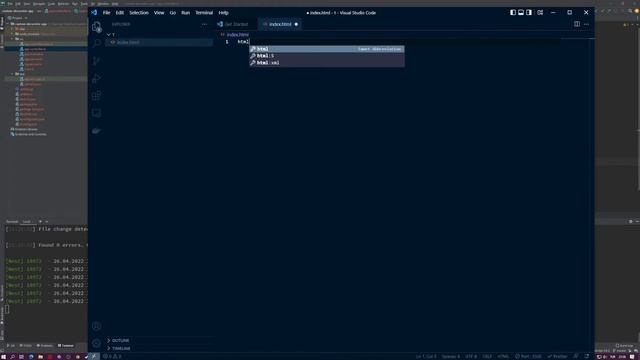Click the feedback icon in status bar
The width and height of the screenshot is (640, 360).
576,356
